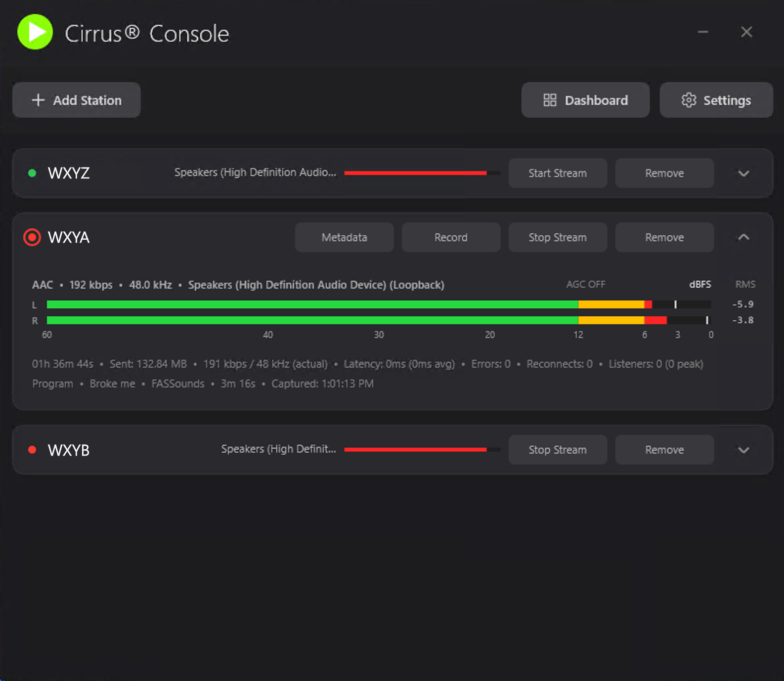Stop Stream on the WXYB station
The height and width of the screenshot is (681, 784).
coord(558,450)
